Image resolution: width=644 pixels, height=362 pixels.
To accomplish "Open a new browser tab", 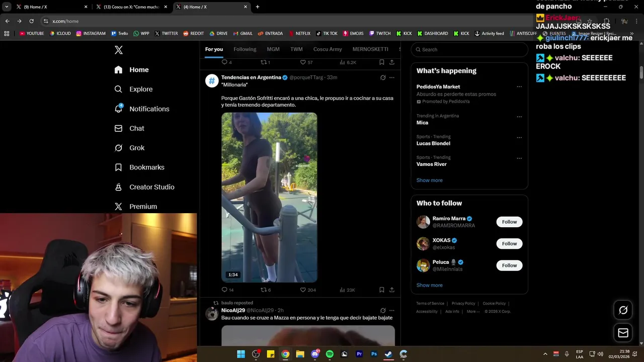I will point(258,7).
